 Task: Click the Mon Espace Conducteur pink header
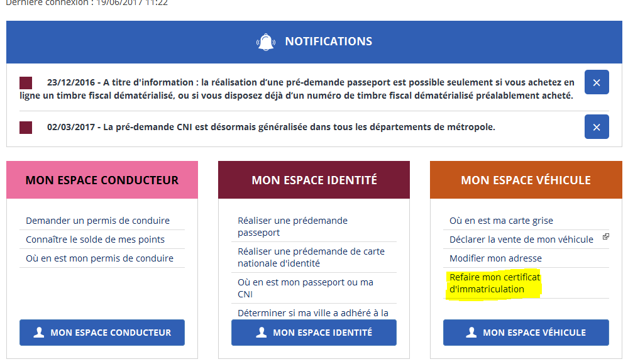(102, 180)
